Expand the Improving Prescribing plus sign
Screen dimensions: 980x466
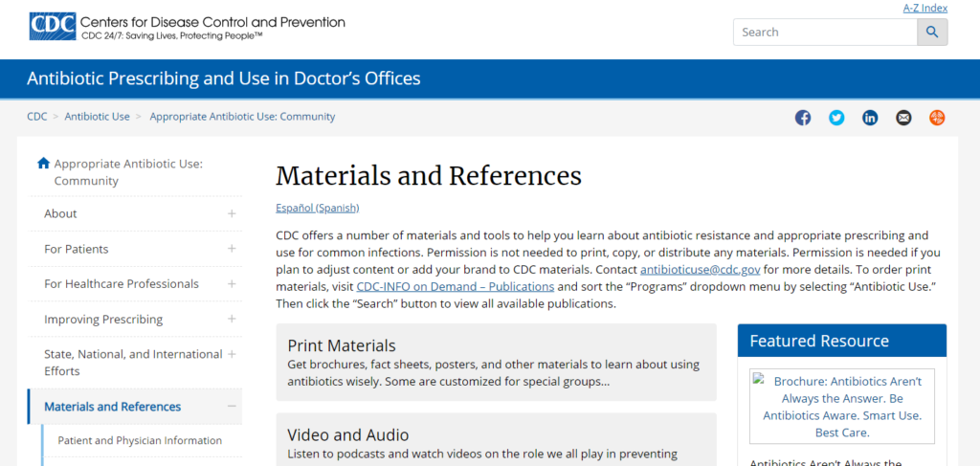tap(232, 319)
